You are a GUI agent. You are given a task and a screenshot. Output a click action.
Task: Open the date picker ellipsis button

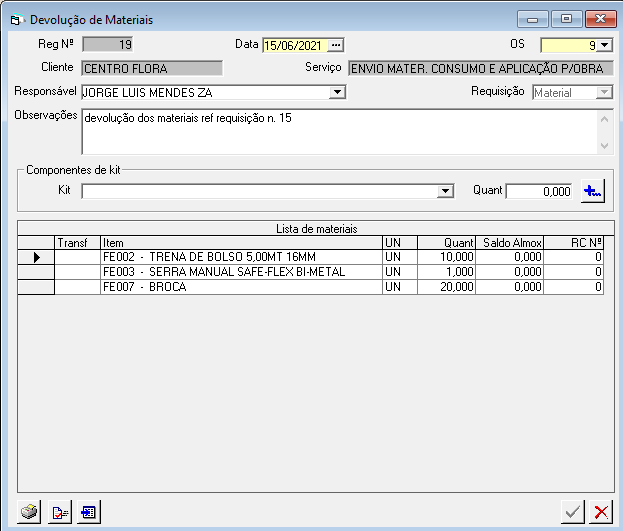point(336,44)
